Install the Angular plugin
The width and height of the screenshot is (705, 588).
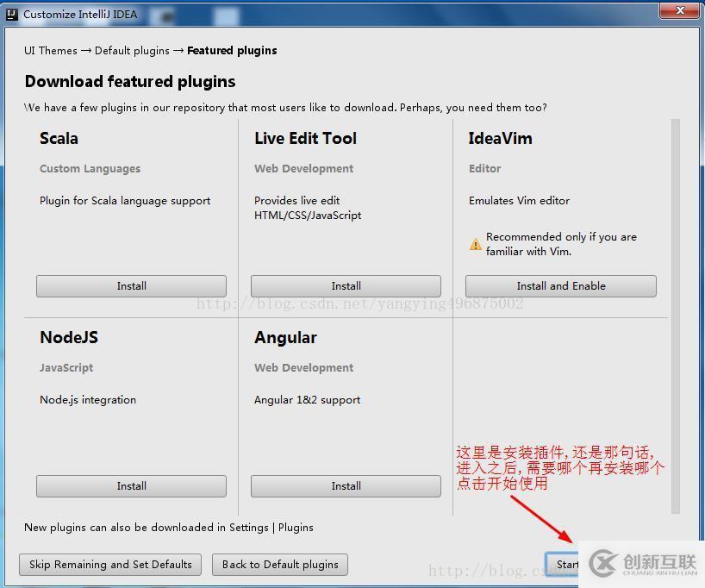tap(346, 486)
